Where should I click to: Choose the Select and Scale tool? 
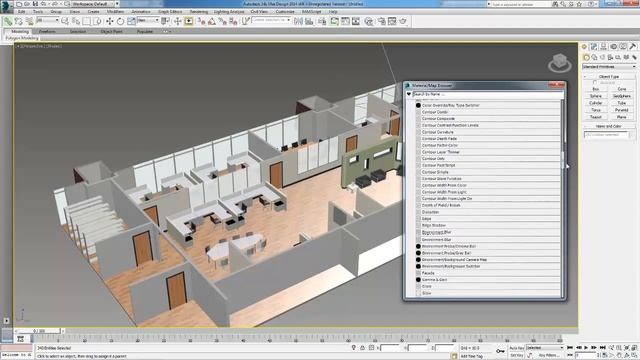(131, 21)
